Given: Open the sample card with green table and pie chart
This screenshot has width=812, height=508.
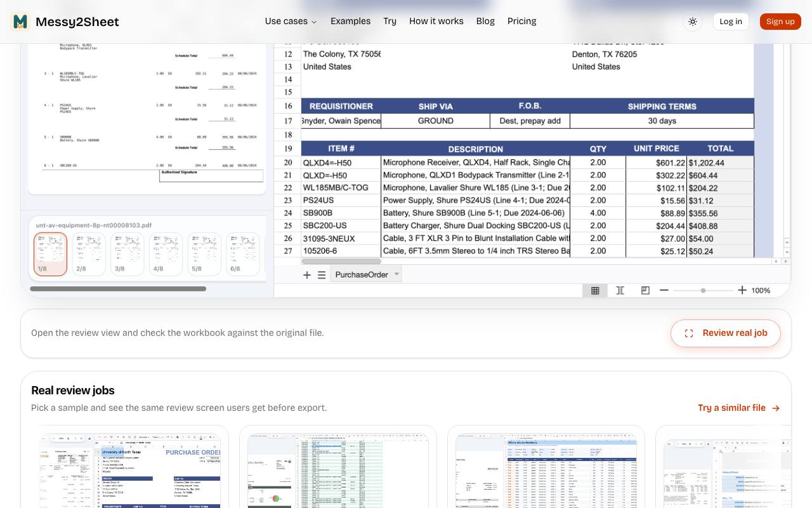Looking at the screenshot, I should pos(338,467).
